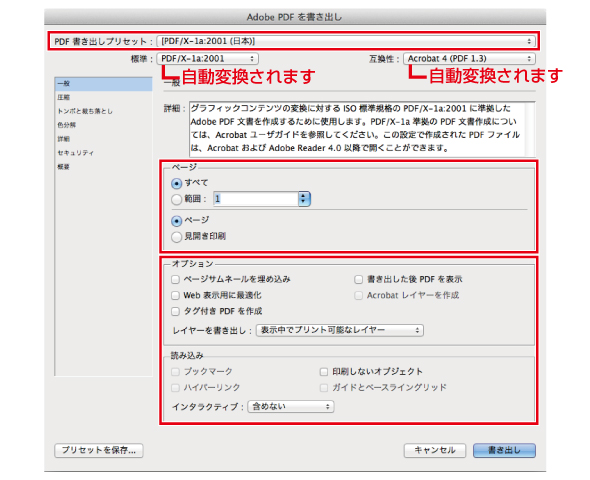Click the プリセットを保存 button
The width and height of the screenshot is (590, 480).
point(99,450)
